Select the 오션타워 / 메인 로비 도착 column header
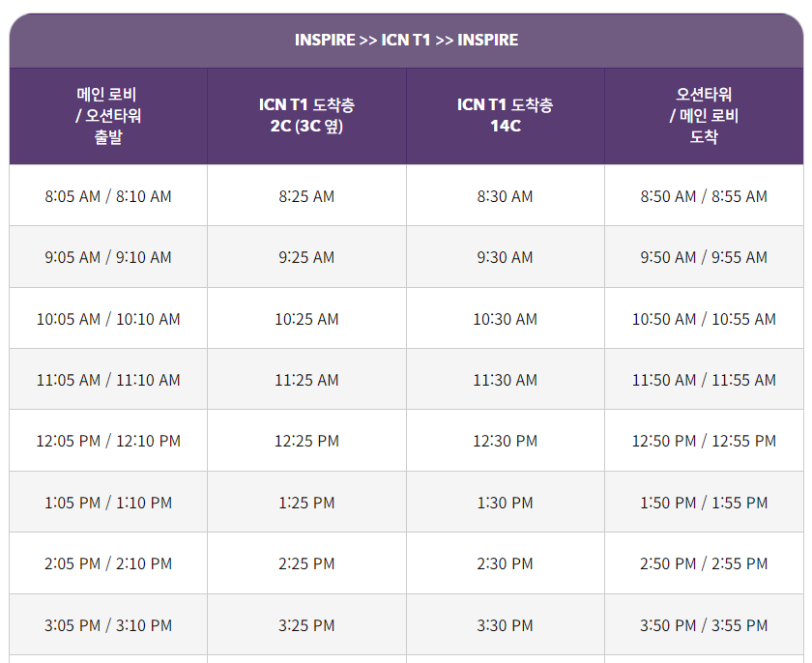Screen dimensions: 812x663 point(704,116)
